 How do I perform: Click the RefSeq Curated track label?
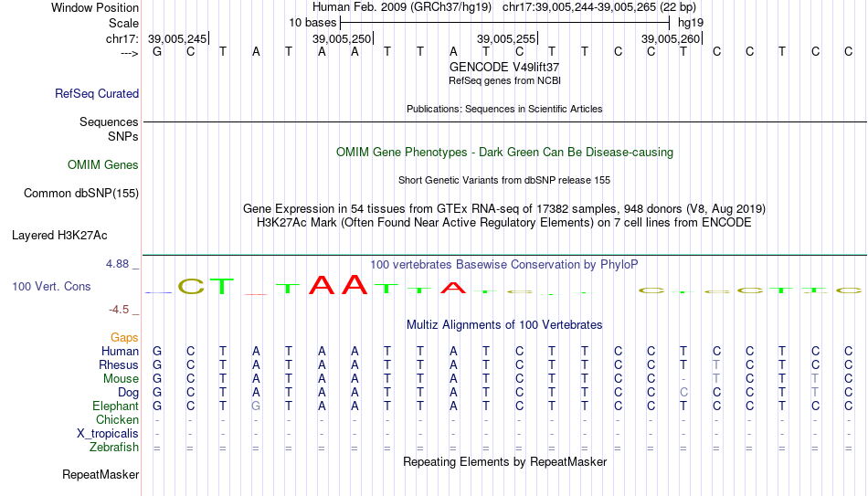pos(97,93)
